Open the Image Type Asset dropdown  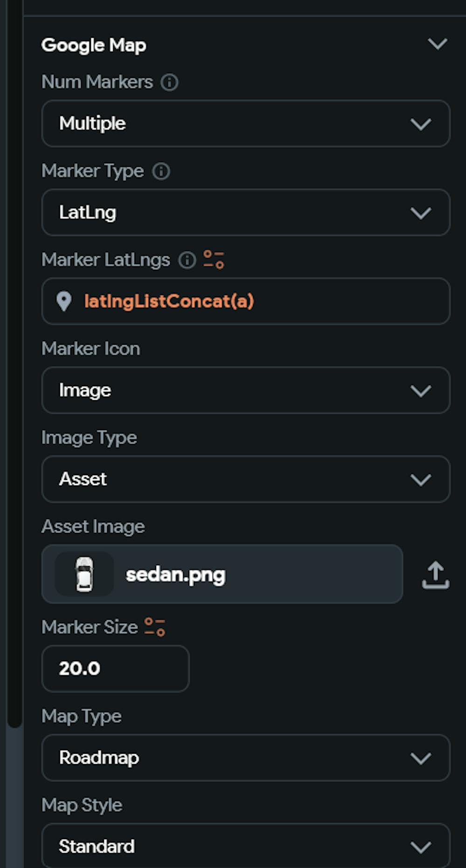click(x=246, y=479)
